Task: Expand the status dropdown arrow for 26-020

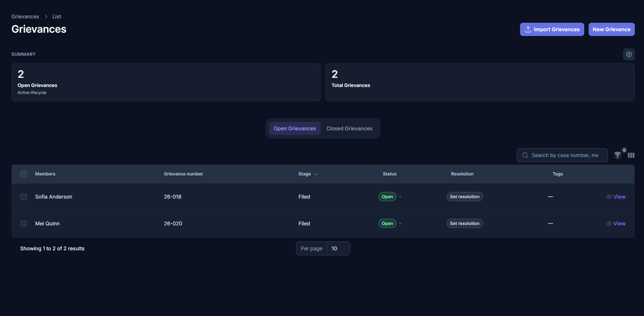Action: click(x=400, y=224)
